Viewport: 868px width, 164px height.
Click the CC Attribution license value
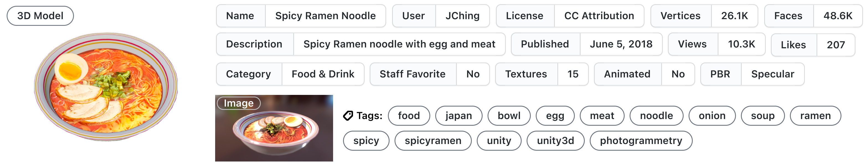coord(599,16)
